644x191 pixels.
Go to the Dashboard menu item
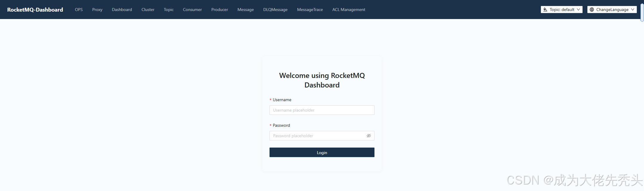tap(122, 10)
